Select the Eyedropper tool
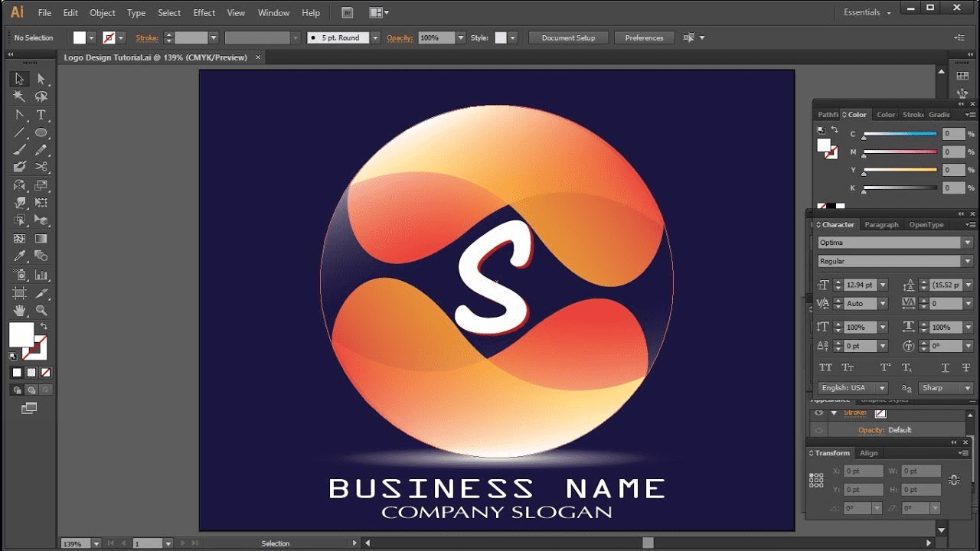Image resolution: width=980 pixels, height=551 pixels. [x=19, y=256]
